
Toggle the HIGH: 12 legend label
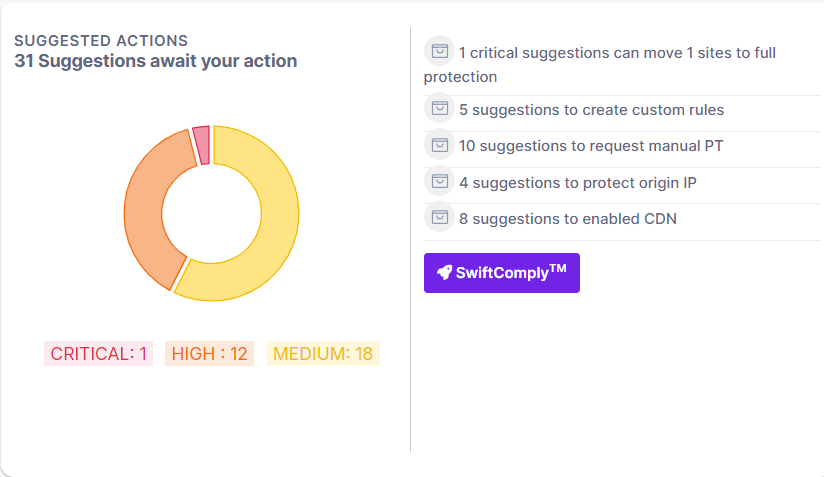[209, 354]
